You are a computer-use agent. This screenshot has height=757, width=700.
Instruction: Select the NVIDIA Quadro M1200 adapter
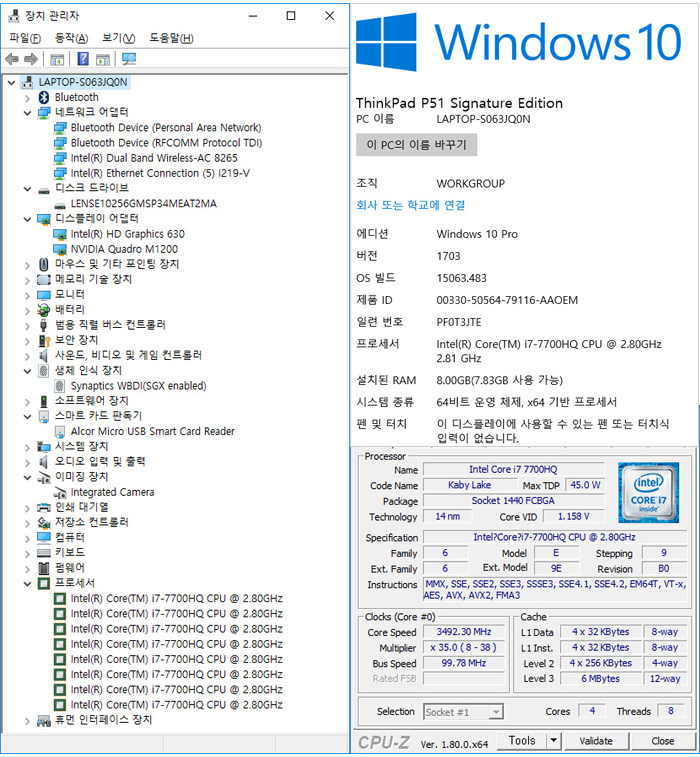[124, 249]
